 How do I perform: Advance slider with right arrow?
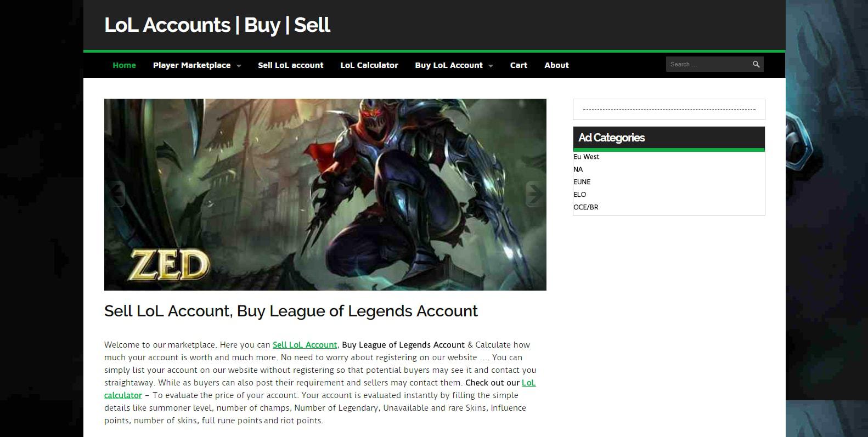[534, 194]
